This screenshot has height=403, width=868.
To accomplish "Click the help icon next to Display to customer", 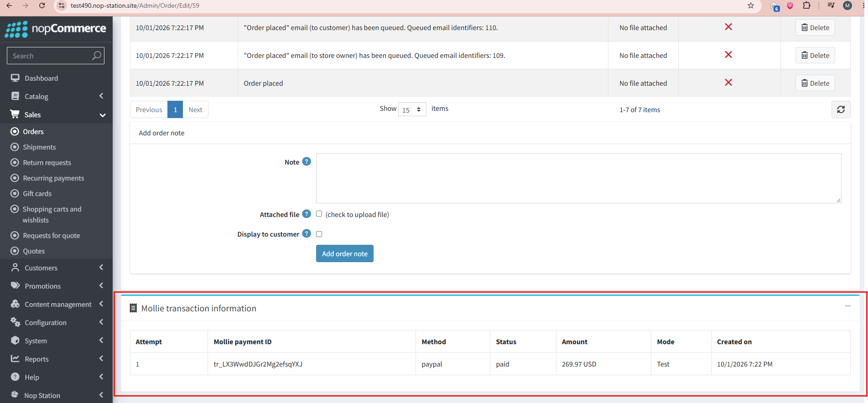I will pos(307,233).
